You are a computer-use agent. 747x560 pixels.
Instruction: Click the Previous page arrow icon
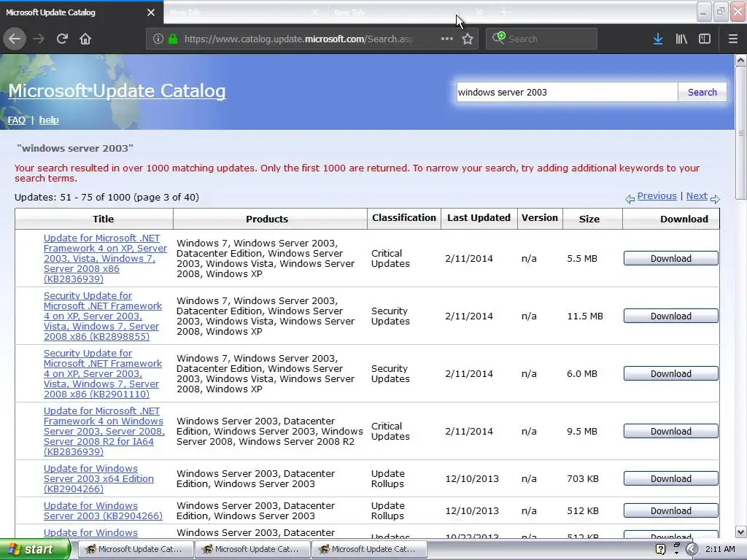click(630, 199)
